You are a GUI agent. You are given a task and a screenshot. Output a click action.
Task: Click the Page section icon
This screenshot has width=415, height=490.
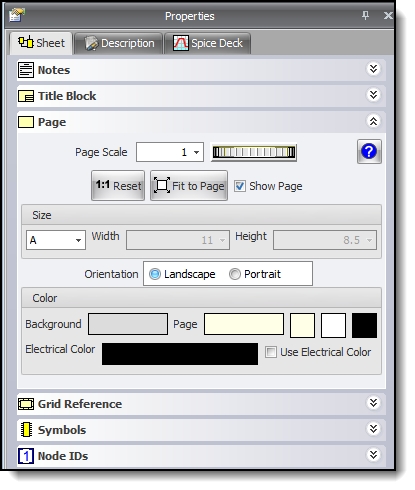pos(26,122)
